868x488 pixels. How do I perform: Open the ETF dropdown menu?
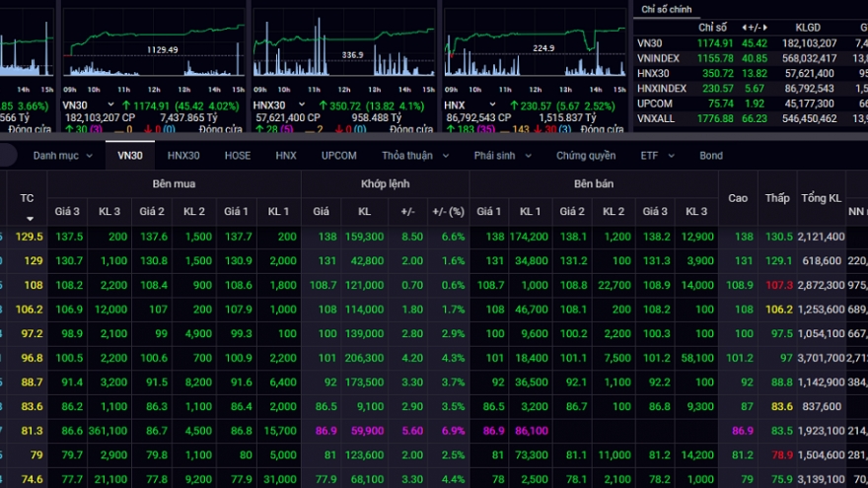pyautogui.click(x=656, y=156)
